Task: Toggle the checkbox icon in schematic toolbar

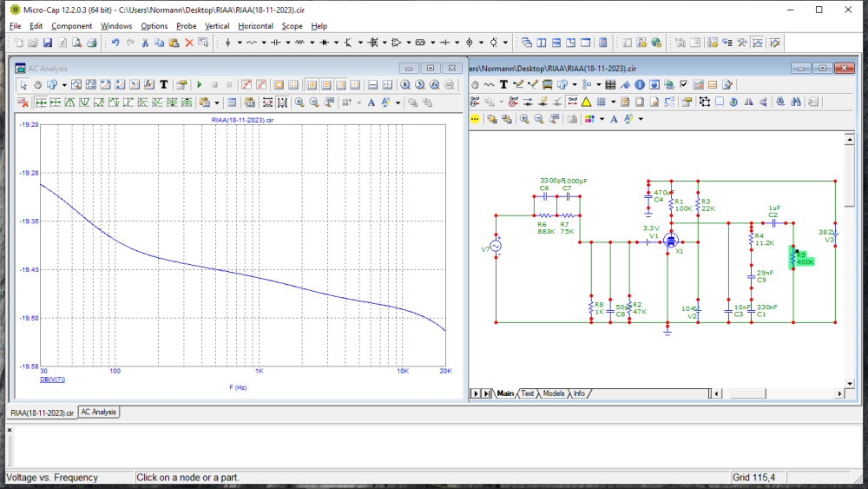Action: click(x=683, y=84)
